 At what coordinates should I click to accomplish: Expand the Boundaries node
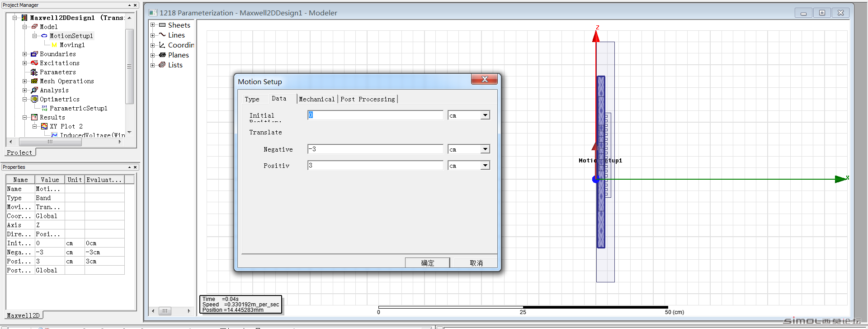[x=25, y=54]
